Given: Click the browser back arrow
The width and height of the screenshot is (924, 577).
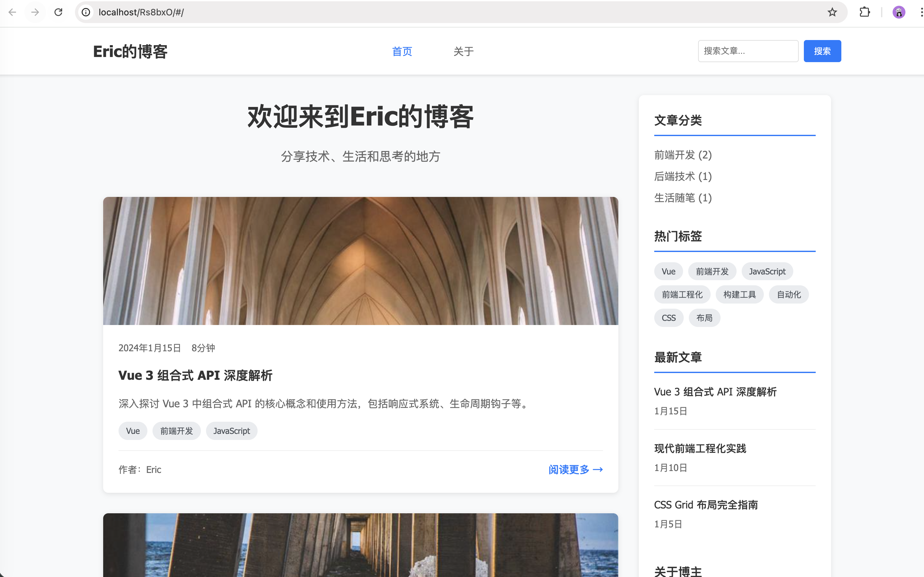Looking at the screenshot, I should (x=12, y=12).
